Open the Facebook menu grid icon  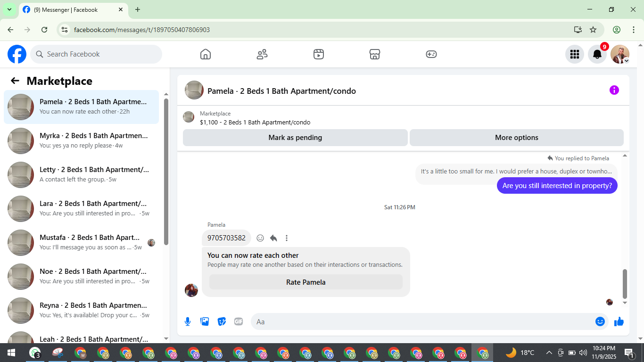tap(575, 54)
